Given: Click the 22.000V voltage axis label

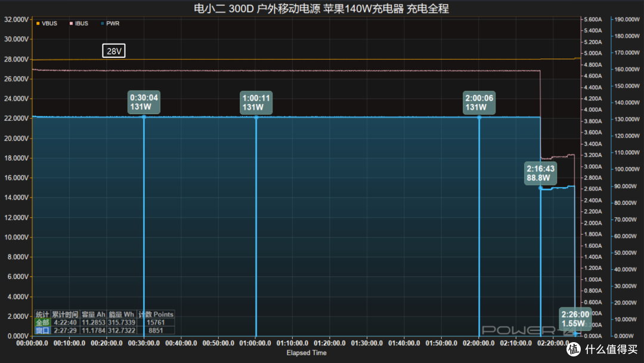Looking at the screenshot, I should [x=17, y=118].
